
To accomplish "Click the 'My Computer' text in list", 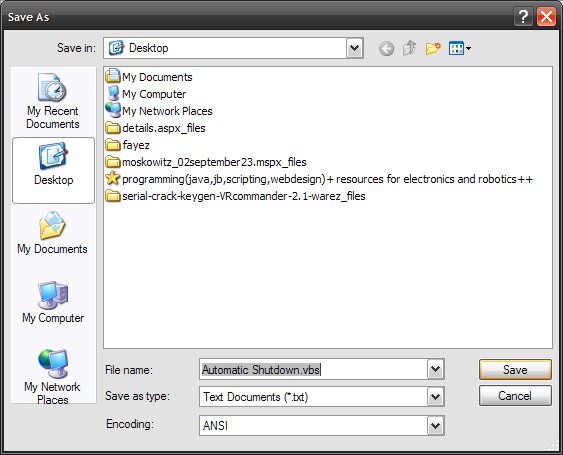I will (x=154, y=94).
